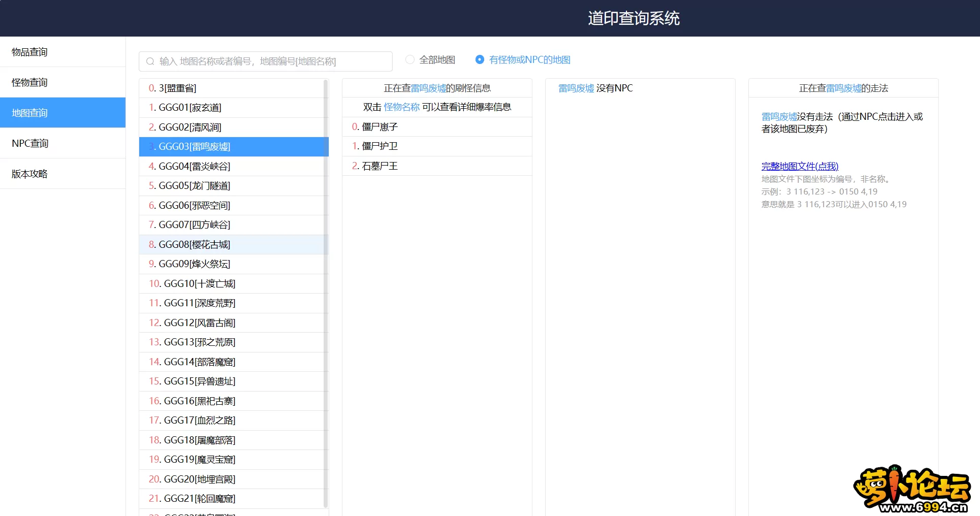Viewport: 980px width, 516px height.
Task: Select map GGG15[异兽遗址]
Action: point(234,381)
